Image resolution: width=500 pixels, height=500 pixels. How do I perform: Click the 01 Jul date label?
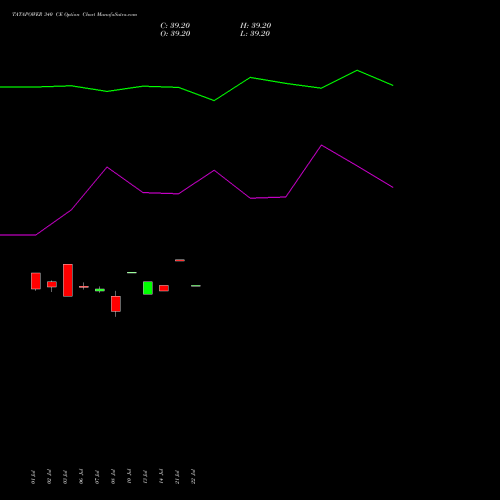[33, 477]
